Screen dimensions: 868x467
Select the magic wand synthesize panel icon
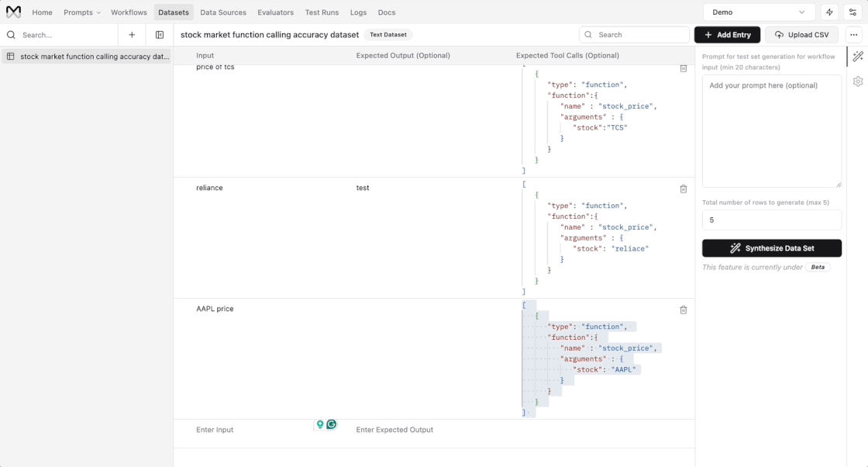(858, 56)
